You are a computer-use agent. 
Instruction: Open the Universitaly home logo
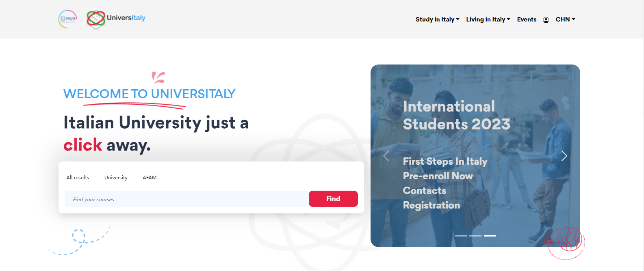pyautogui.click(x=116, y=19)
